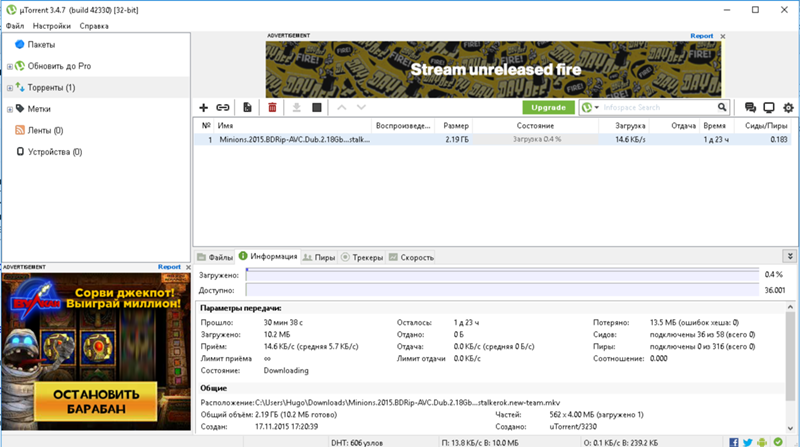Click the Stop Torrent square icon
800x447 pixels.
[317, 108]
